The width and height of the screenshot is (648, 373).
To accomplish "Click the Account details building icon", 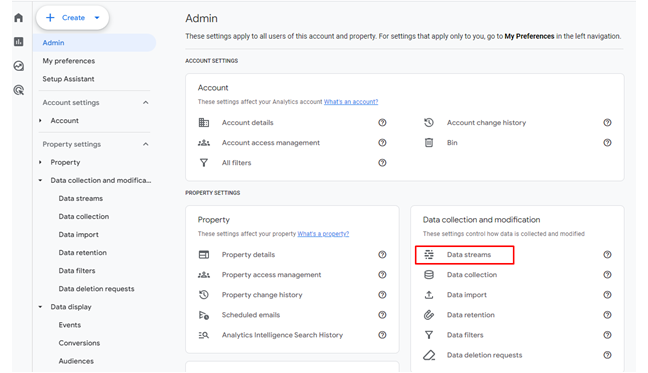I will pos(204,123).
